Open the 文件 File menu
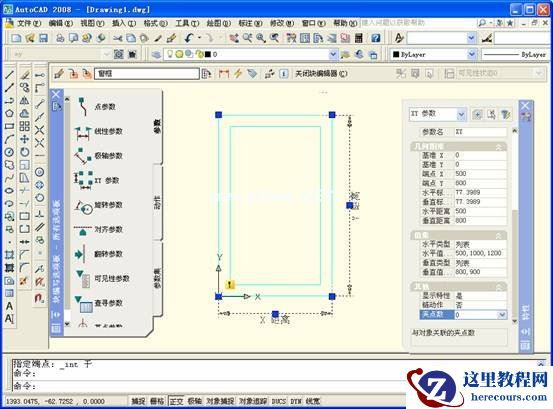The width and height of the screenshot is (553, 409). pos(29,23)
